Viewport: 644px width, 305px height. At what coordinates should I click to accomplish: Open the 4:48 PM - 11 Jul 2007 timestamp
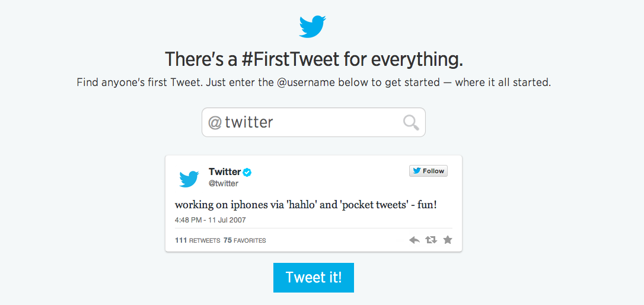[x=211, y=220]
